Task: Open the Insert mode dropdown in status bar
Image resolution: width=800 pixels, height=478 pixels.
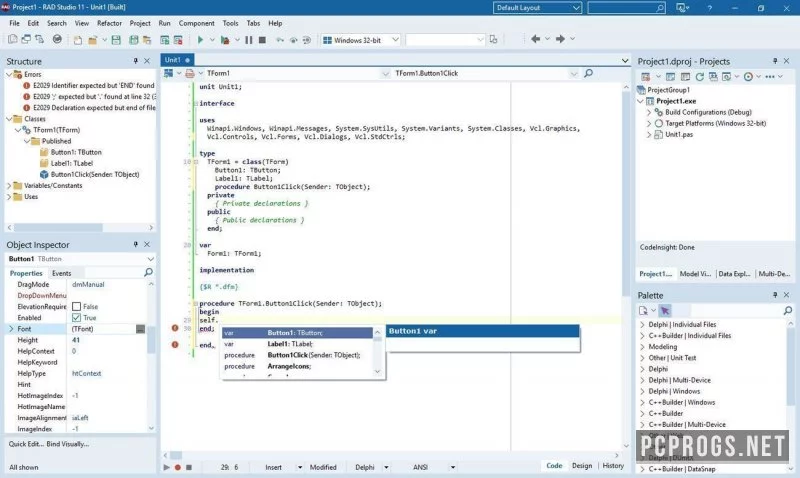Action: point(299,467)
